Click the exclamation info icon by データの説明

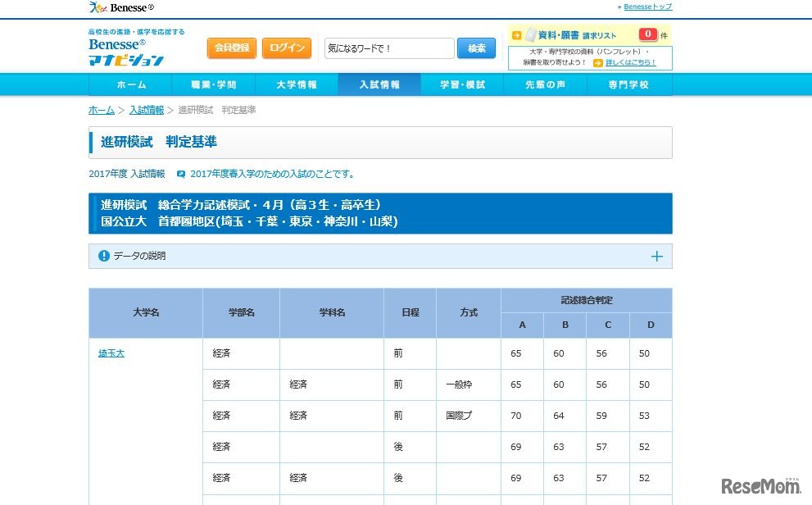[x=104, y=256]
